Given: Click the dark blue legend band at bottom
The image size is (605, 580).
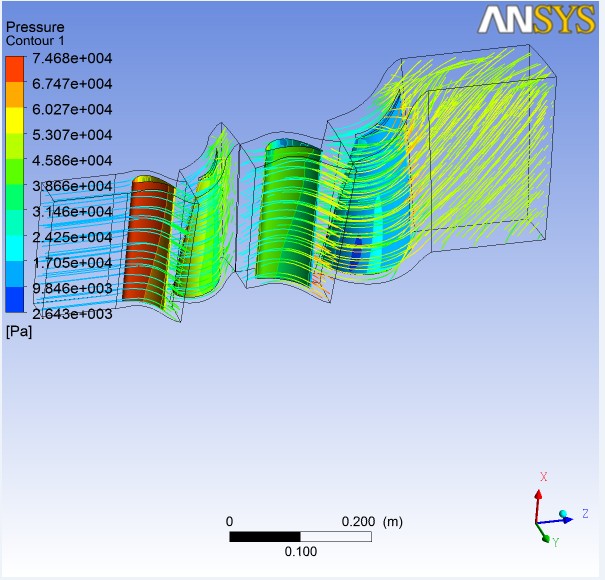Looking at the screenshot, I should [x=15, y=300].
